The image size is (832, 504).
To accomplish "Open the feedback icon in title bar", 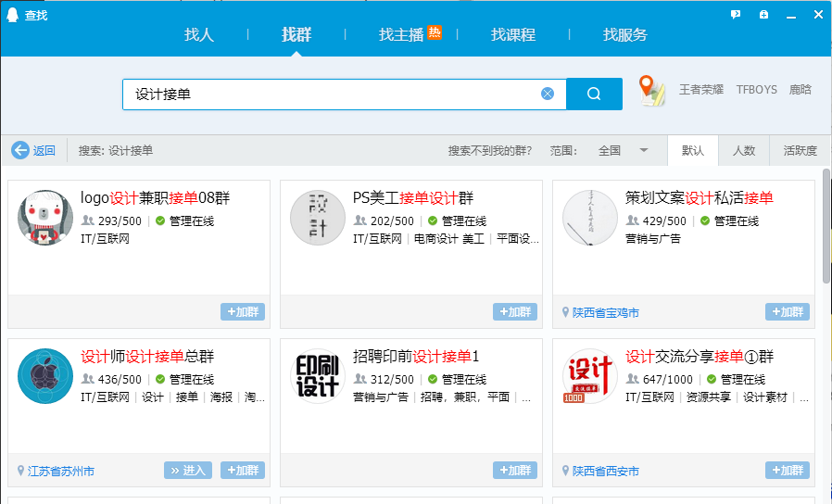I will (736, 15).
